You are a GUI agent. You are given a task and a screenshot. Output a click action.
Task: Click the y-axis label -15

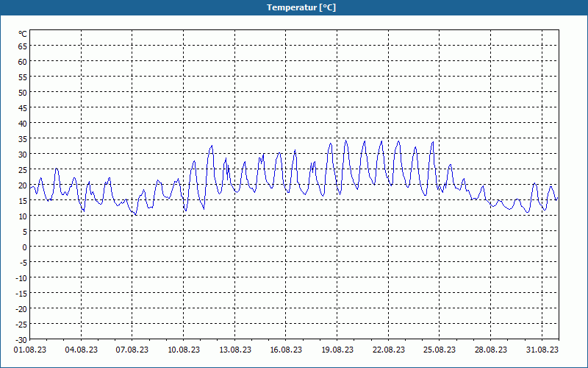(21, 293)
